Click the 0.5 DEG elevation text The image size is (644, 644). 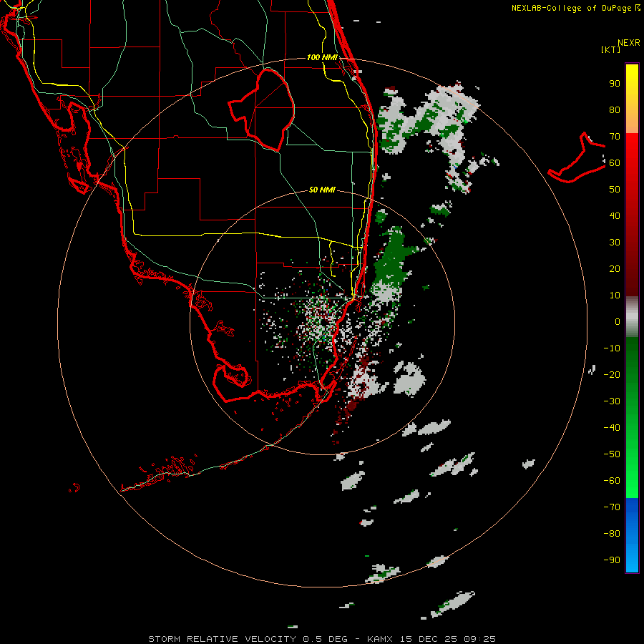[x=326, y=639]
